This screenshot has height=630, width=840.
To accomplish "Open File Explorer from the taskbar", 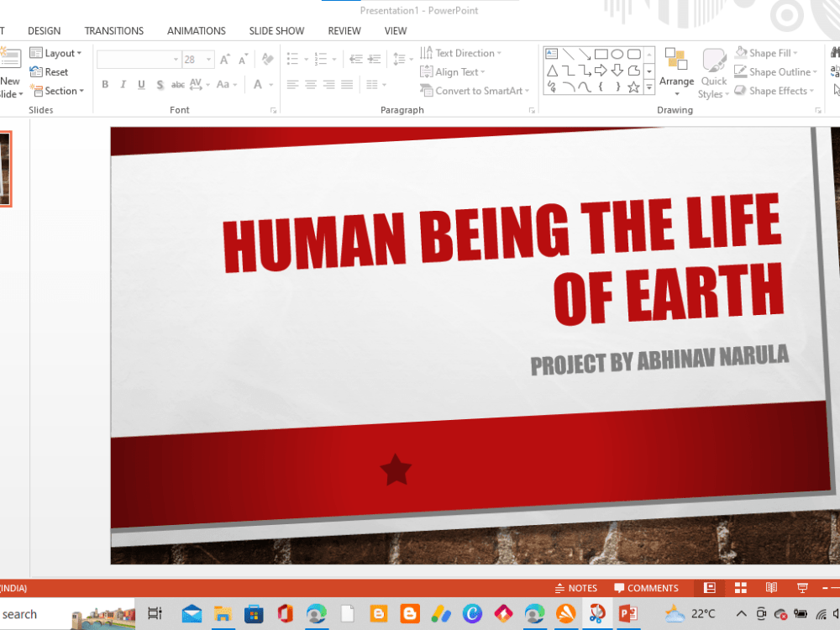I will (223, 614).
